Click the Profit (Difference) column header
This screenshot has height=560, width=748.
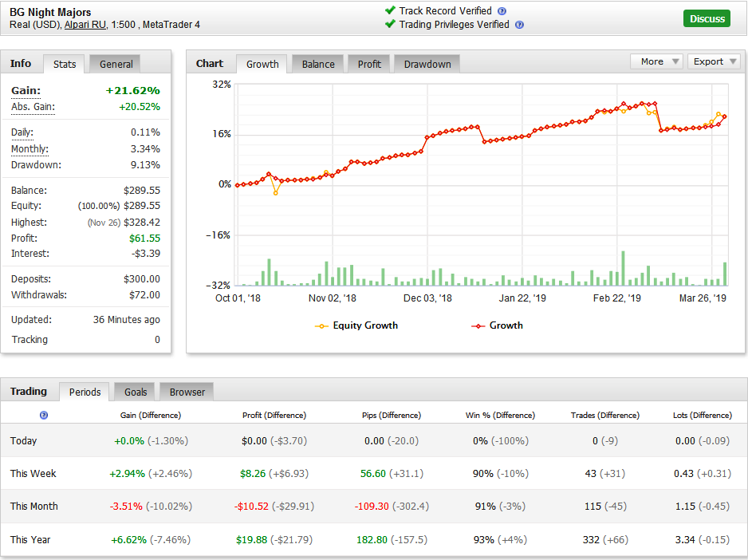274,416
